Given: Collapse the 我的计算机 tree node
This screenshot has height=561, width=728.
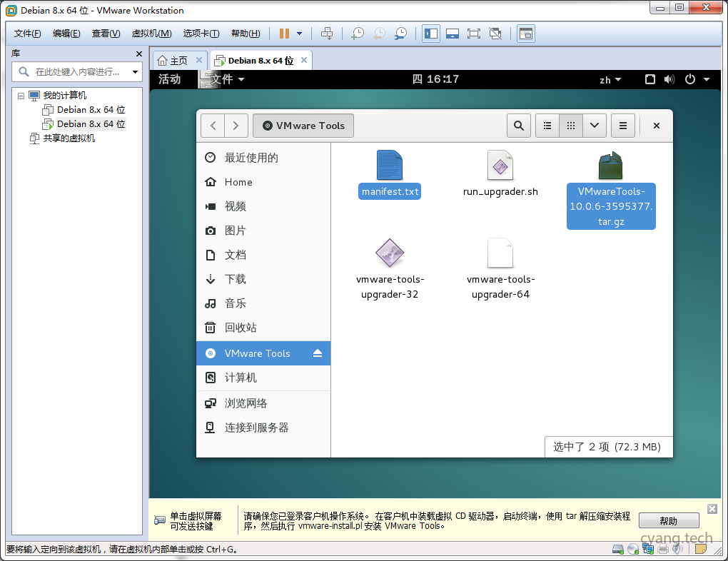Looking at the screenshot, I should [x=21, y=96].
